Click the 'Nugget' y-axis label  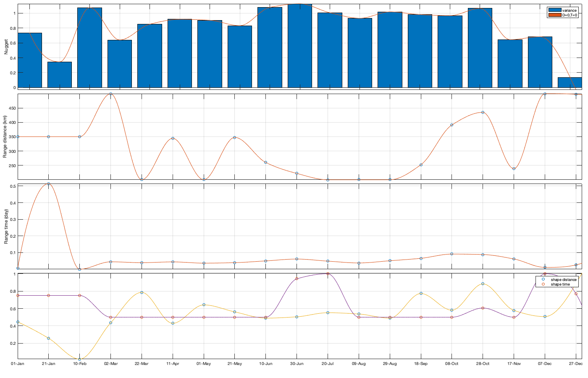(x=6, y=47)
